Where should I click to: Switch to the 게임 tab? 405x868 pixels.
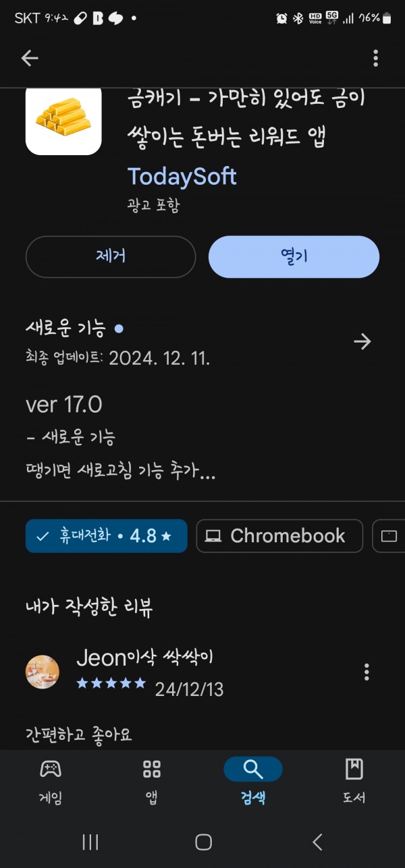pyautogui.click(x=51, y=781)
